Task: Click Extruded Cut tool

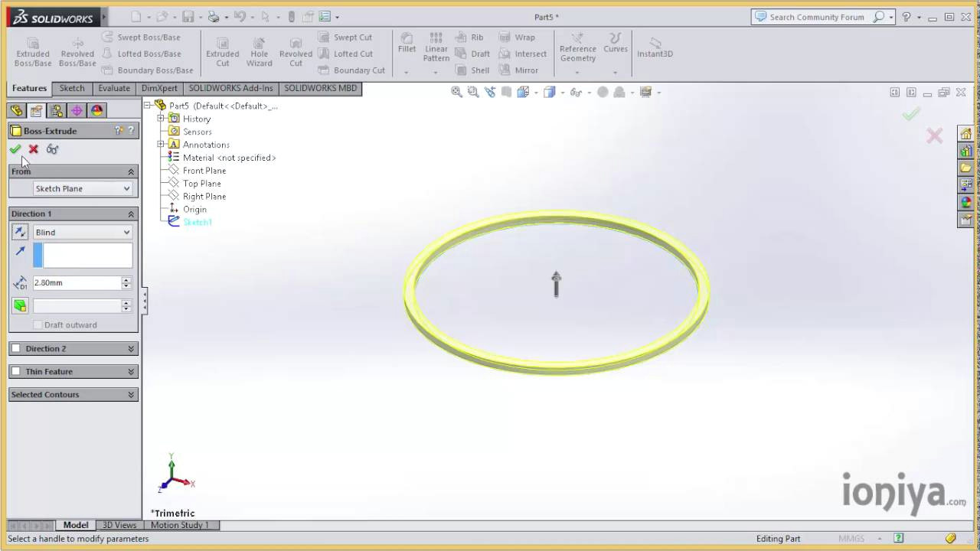Action: coord(222,52)
